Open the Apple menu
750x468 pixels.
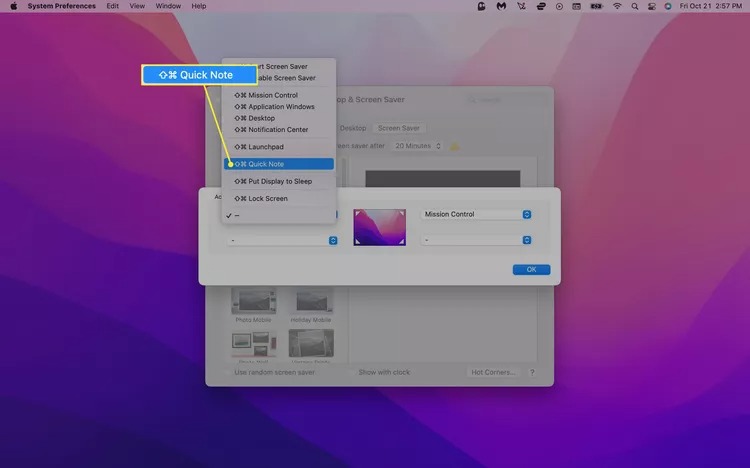pos(13,6)
